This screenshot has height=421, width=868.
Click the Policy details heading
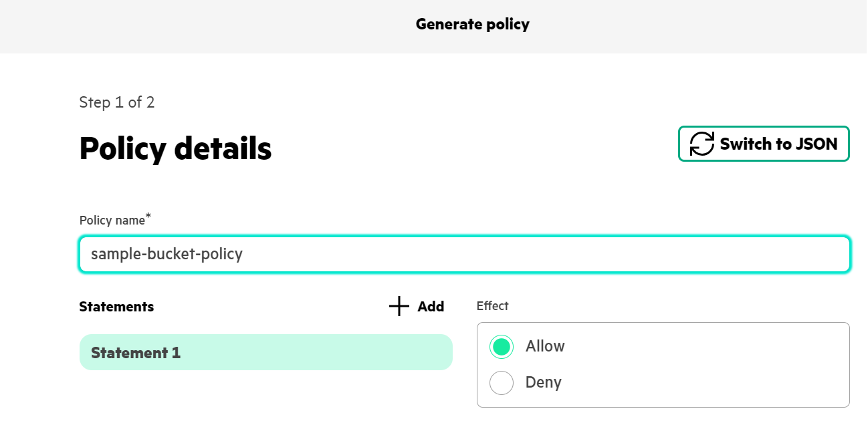coord(175,148)
